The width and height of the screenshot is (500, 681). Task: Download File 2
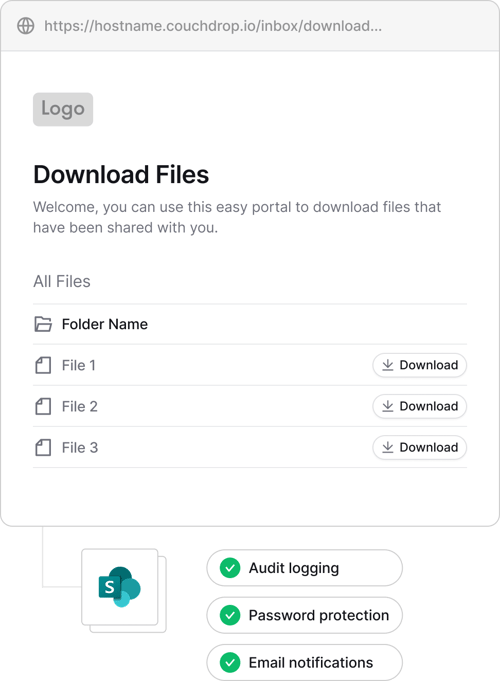pyautogui.click(x=420, y=407)
